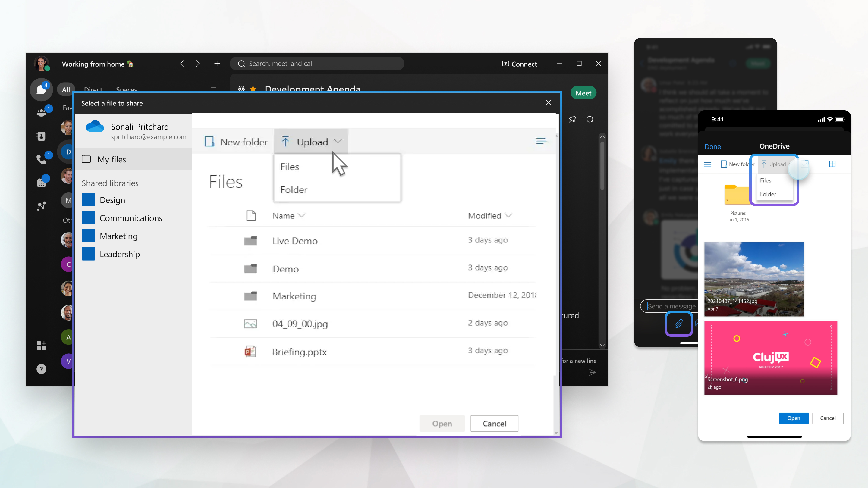Click the settings gear icon in Teams
The width and height of the screenshot is (868, 488).
tap(241, 89)
